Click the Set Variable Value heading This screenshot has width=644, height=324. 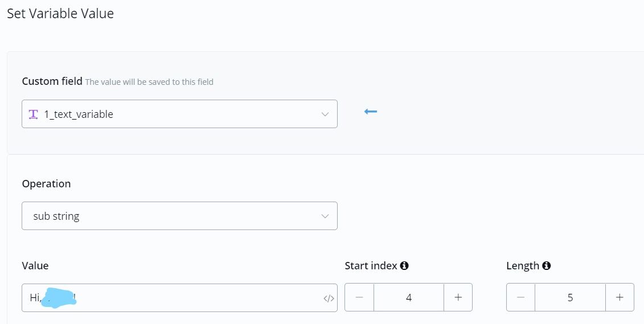60,14
